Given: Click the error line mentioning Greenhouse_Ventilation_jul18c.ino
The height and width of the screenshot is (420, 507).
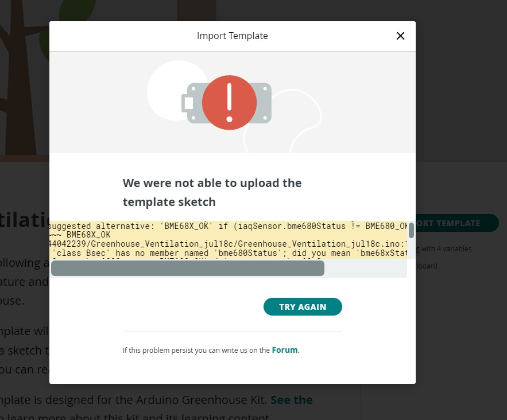Looking at the screenshot, I should 228,244.
